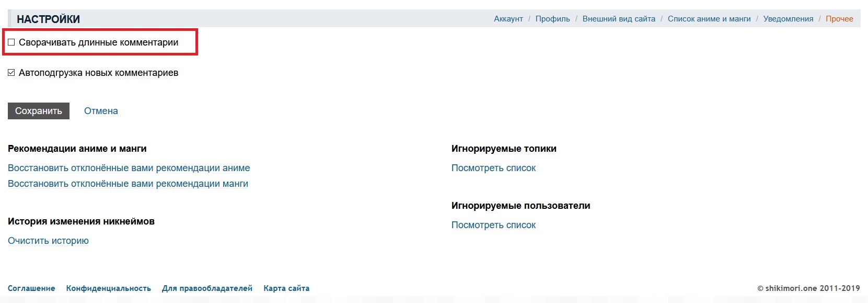Image resolution: width=868 pixels, height=303 pixels.
Task: View list under Игнорируемые пользователи
Action: [x=493, y=225]
